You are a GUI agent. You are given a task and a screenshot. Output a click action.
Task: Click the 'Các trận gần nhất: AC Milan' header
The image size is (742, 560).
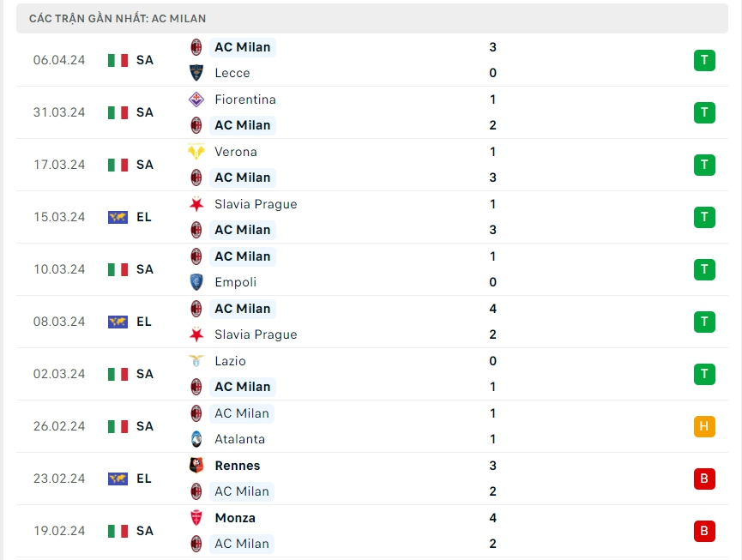tap(118, 18)
